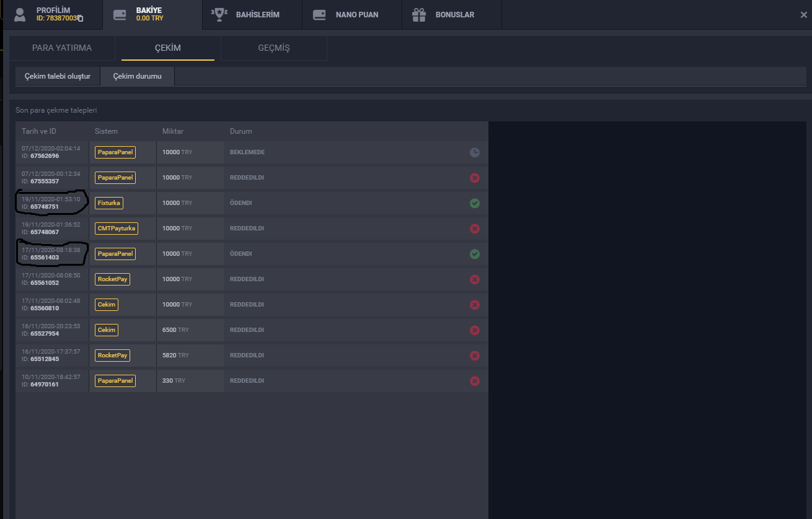Image resolution: width=812 pixels, height=519 pixels.
Task: Open the Bonuslar tab
Action: coord(452,14)
